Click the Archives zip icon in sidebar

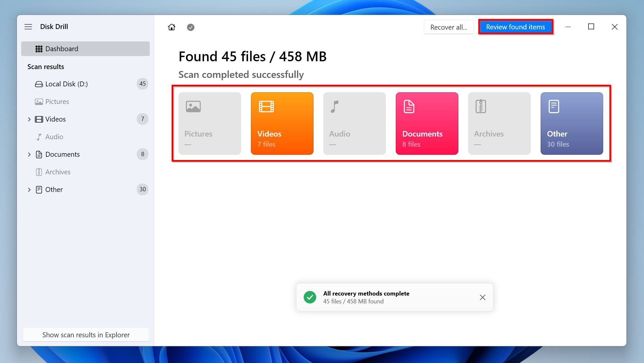click(x=39, y=172)
